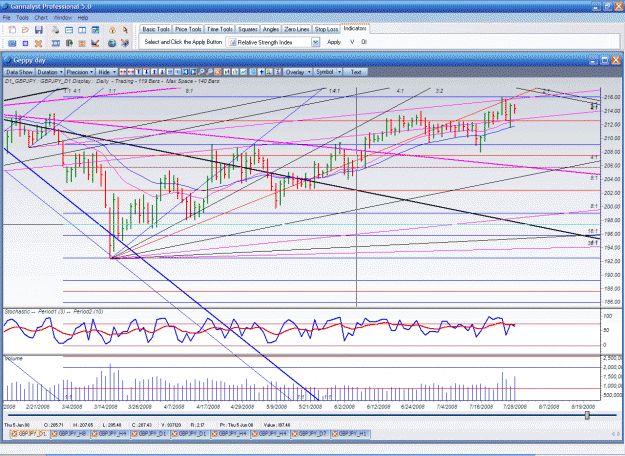
Task: Click the orange circle arrow icon
Action: click(112, 30)
